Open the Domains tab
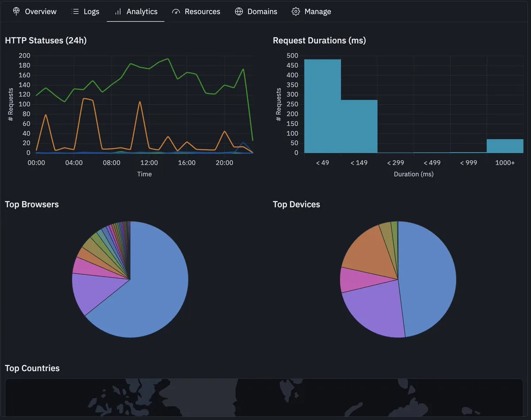 262,12
